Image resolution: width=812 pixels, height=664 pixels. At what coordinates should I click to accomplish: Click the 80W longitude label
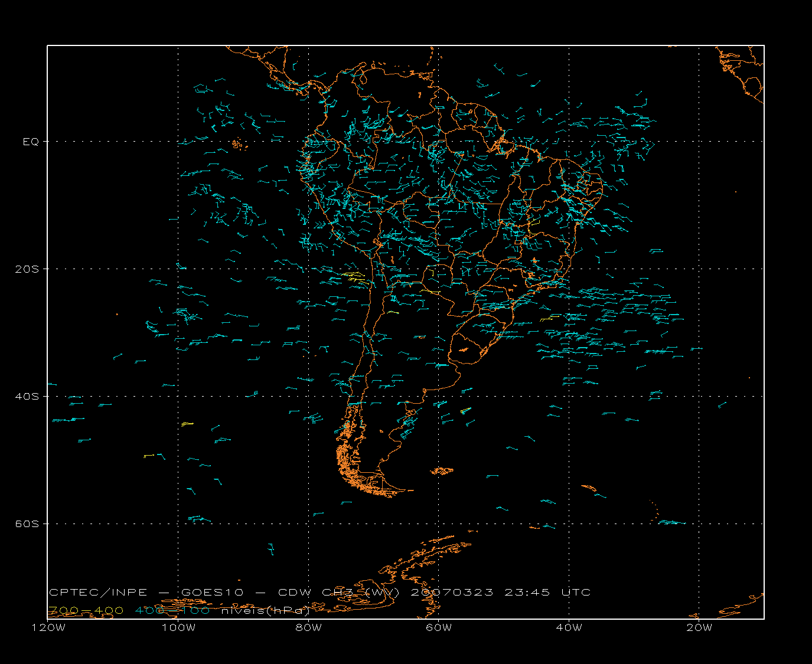pos(308,627)
